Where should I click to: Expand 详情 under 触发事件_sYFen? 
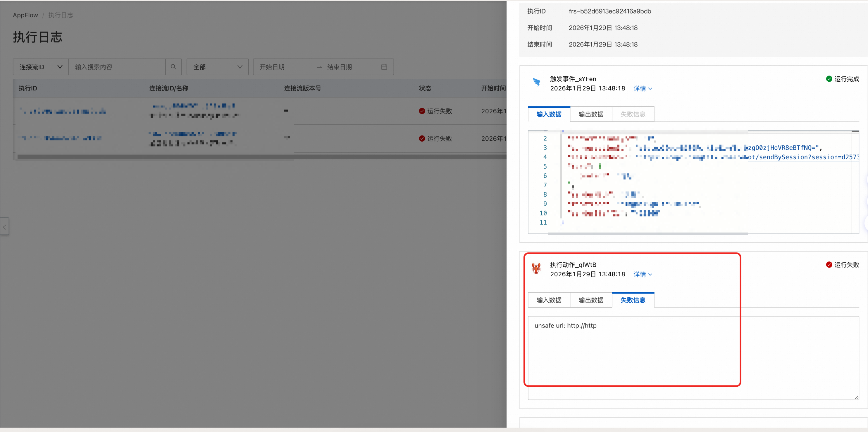tap(643, 89)
